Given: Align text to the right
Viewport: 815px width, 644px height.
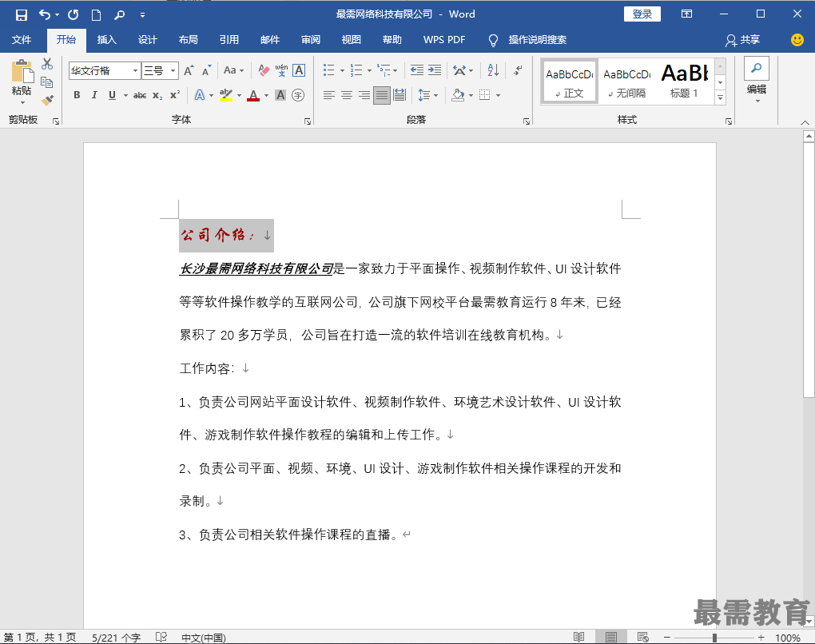Looking at the screenshot, I should pos(364,95).
